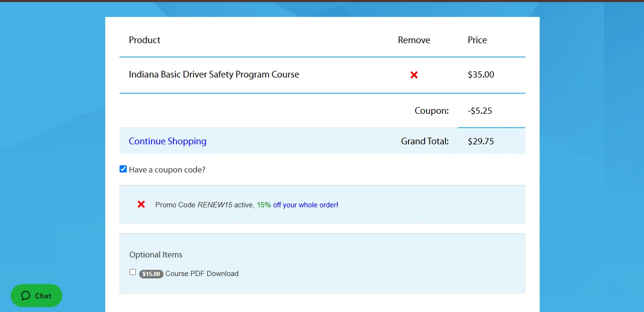
Task: Check the Course PDF Download option
Action: click(133, 272)
